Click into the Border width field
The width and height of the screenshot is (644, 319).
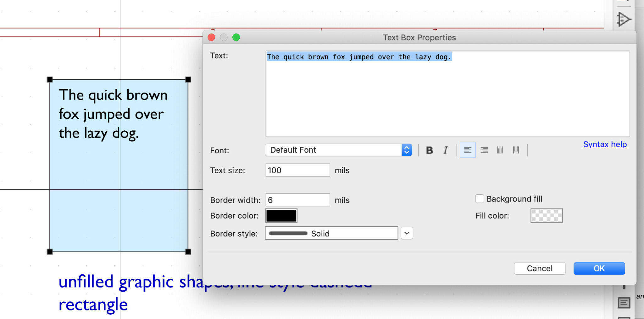[297, 200]
